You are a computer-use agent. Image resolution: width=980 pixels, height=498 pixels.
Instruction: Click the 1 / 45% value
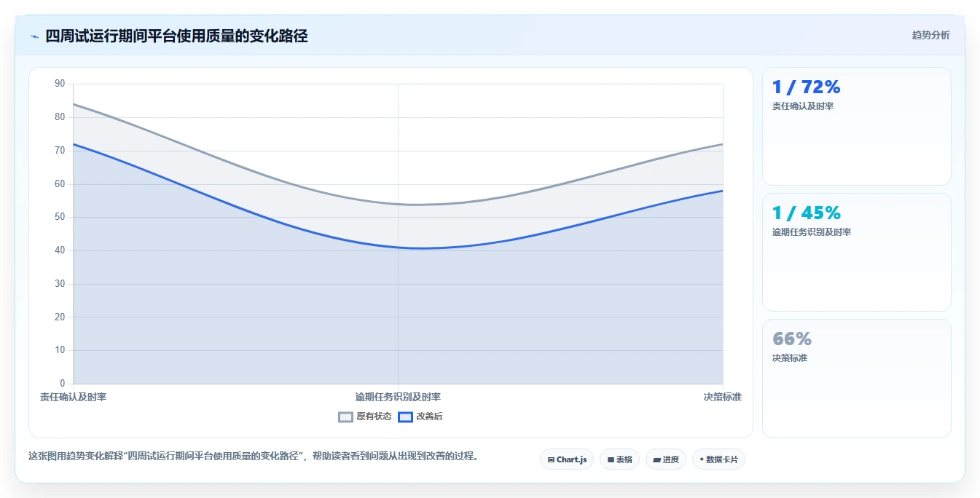806,213
